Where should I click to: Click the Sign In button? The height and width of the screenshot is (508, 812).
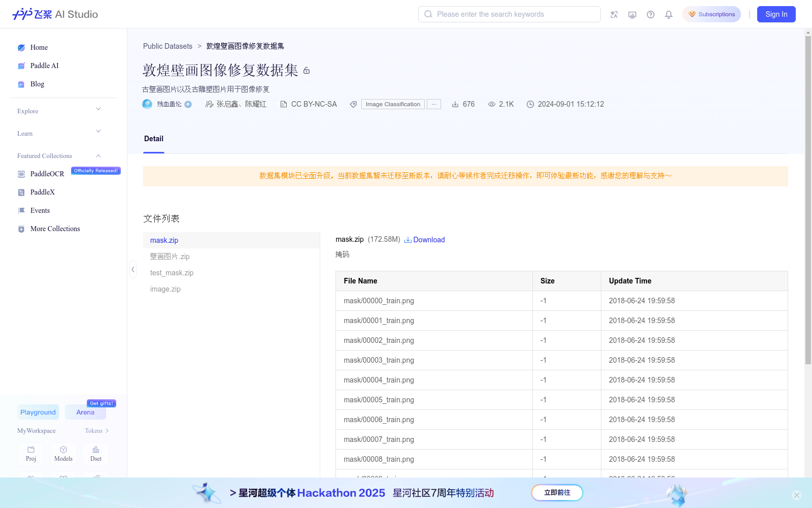click(x=776, y=14)
